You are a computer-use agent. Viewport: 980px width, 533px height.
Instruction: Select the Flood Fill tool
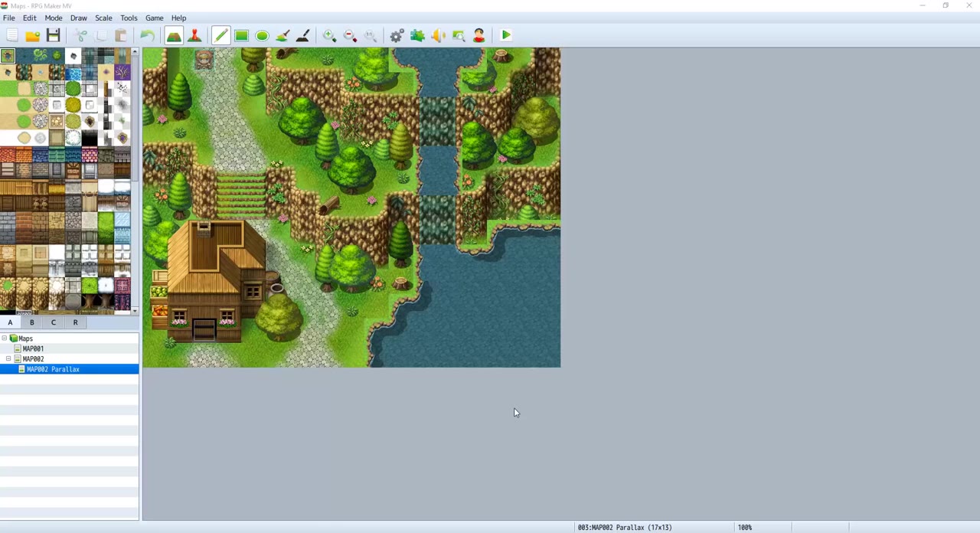[283, 35]
